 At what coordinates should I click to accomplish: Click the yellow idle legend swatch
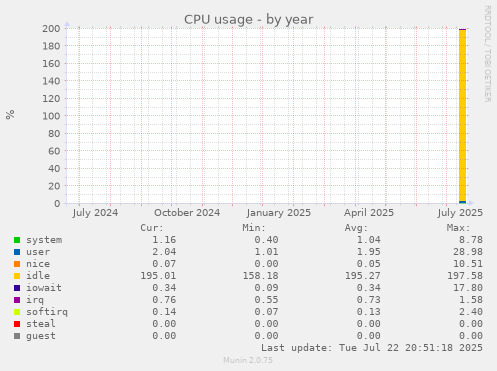point(17,276)
